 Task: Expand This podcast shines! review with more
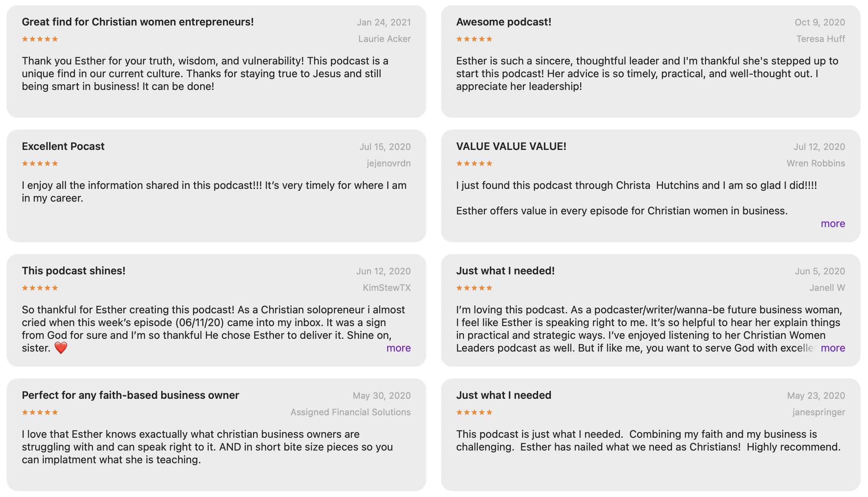pyautogui.click(x=398, y=348)
